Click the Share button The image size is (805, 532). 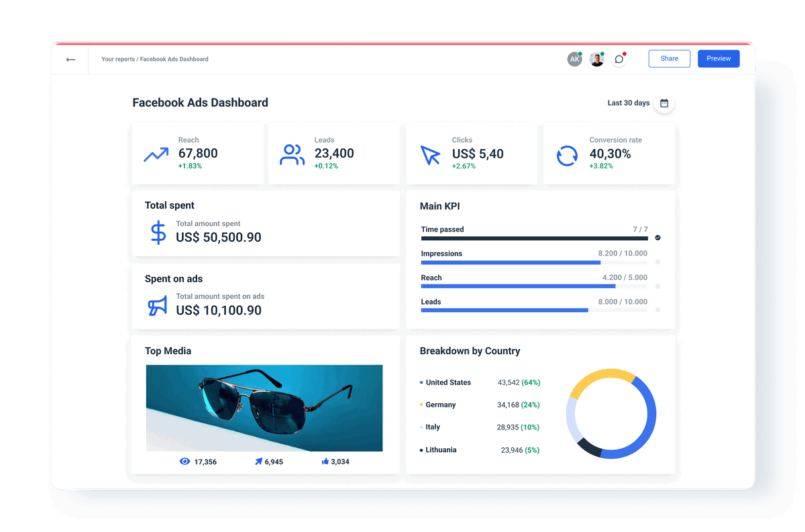click(669, 58)
